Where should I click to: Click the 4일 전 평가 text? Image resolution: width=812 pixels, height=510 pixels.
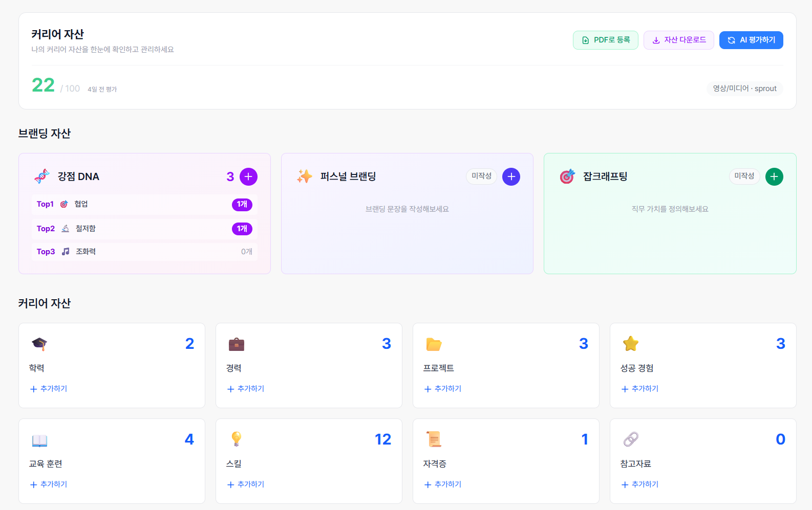102,89
